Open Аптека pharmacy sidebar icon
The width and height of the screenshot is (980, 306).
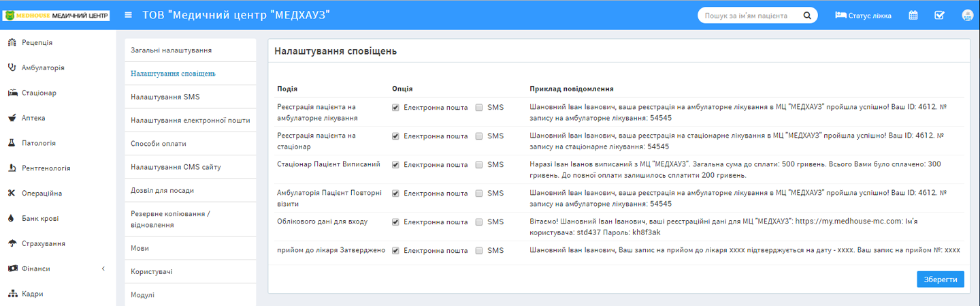click(12, 118)
